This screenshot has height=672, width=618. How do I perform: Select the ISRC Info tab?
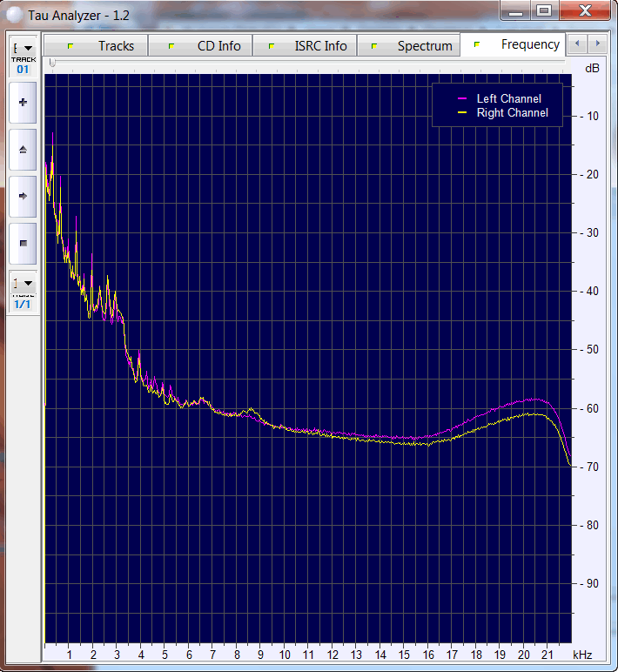pos(309,45)
